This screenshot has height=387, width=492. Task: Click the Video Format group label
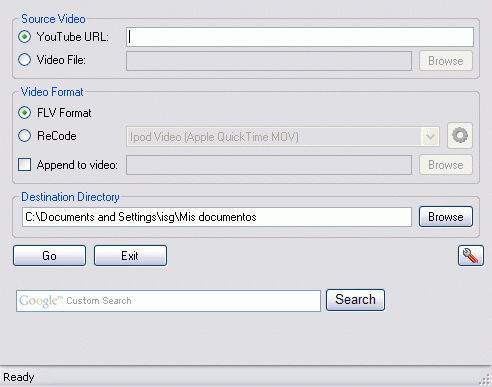(52, 92)
